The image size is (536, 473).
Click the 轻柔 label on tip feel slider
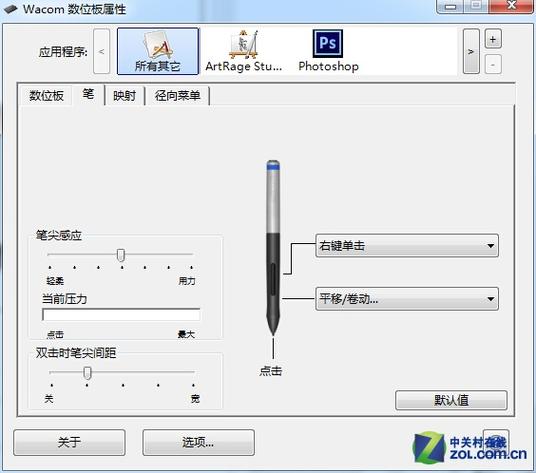(55, 281)
